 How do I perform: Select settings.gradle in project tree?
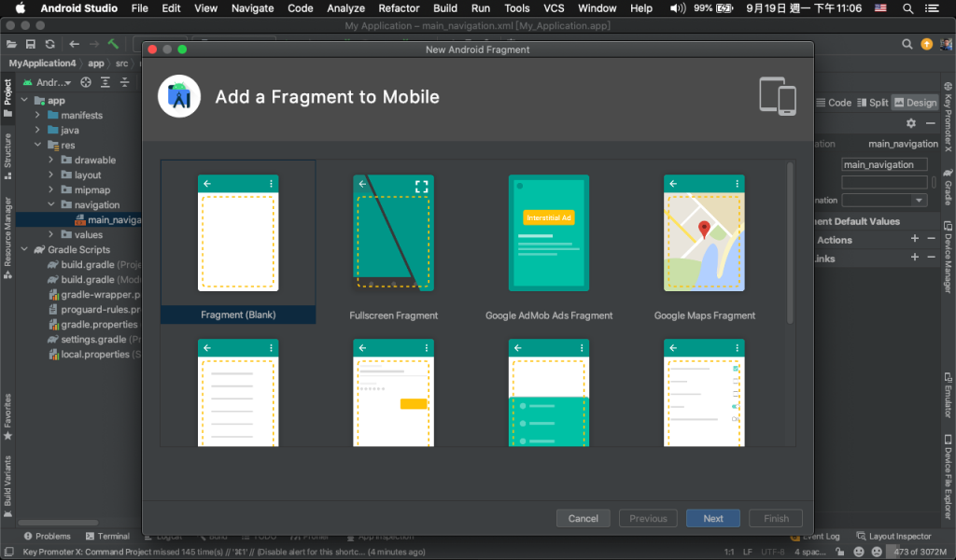tap(94, 340)
